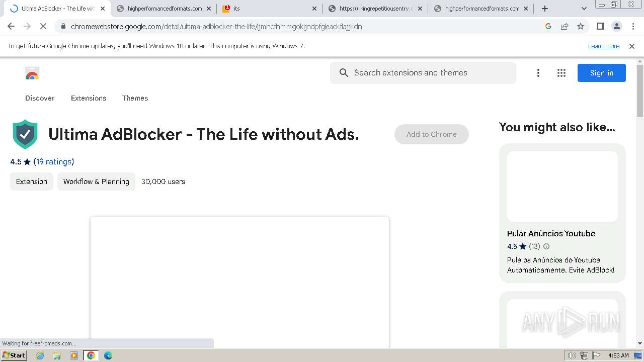644x362 pixels.
Task: Click the extension screenshot preview area
Action: (239, 282)
